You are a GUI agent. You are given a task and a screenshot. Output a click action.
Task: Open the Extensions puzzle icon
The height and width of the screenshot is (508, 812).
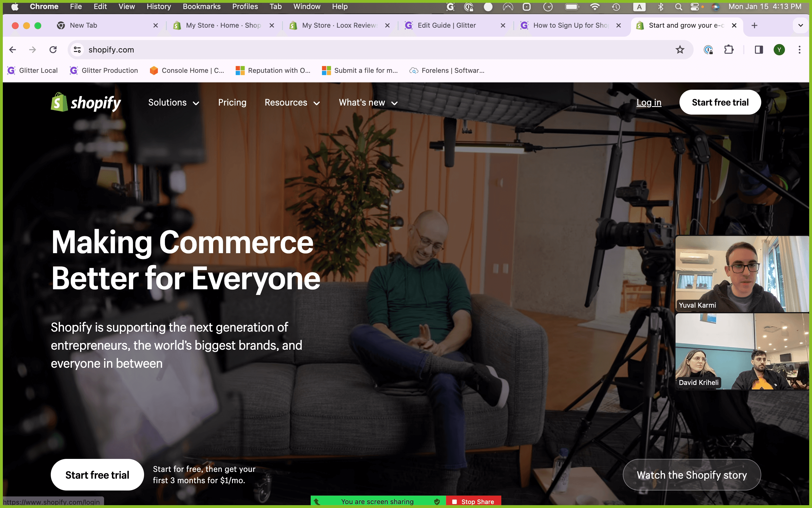coord(729,50)
